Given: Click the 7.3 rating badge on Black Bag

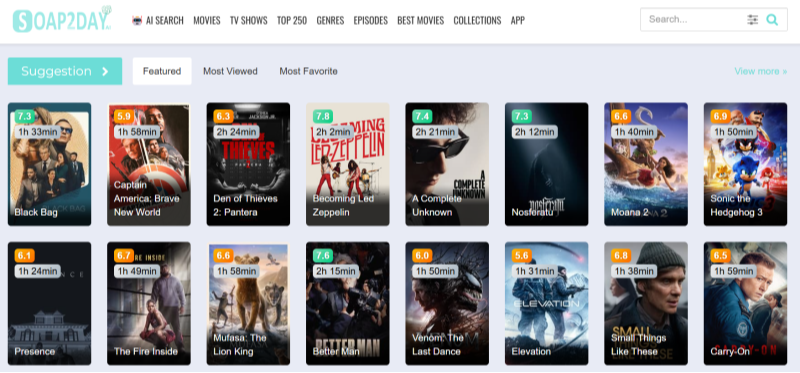Looking at the screenshot, I should (x=24, y=116).
